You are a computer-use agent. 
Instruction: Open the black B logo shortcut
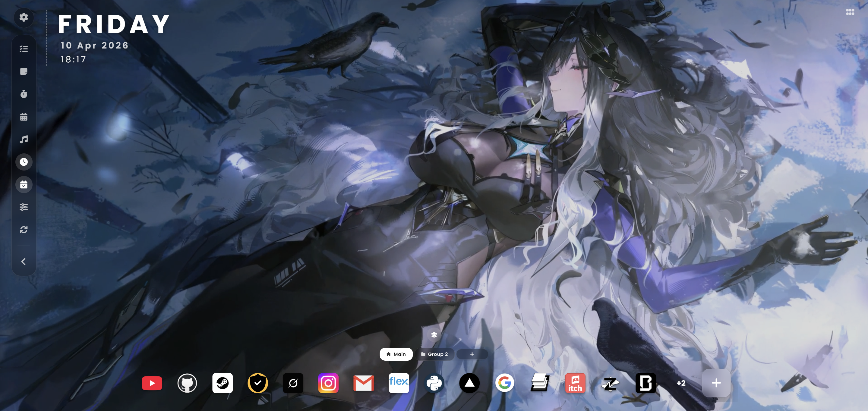pyautogui.click(x=645, y=383)
